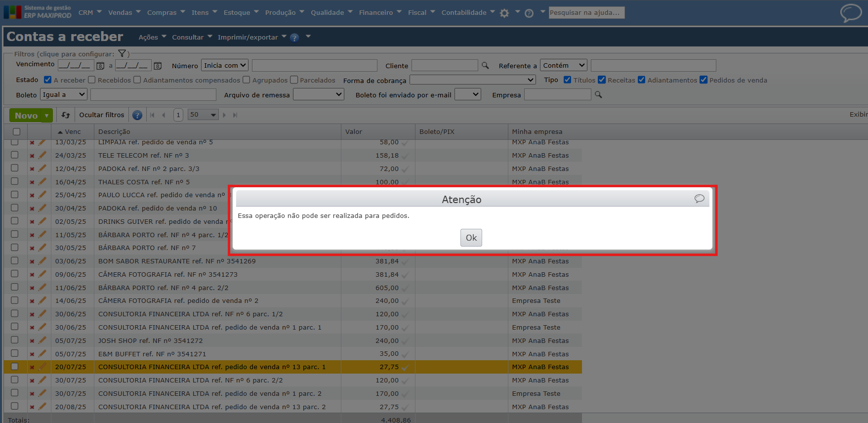Open the chat bubble icon at top right
868x423 pixels.
[851, 13]
